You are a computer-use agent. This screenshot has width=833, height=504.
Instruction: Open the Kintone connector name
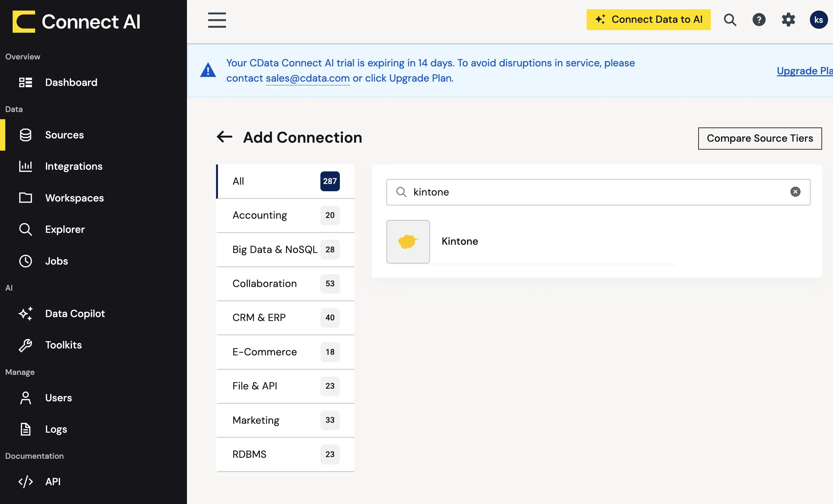coord(460,241)
